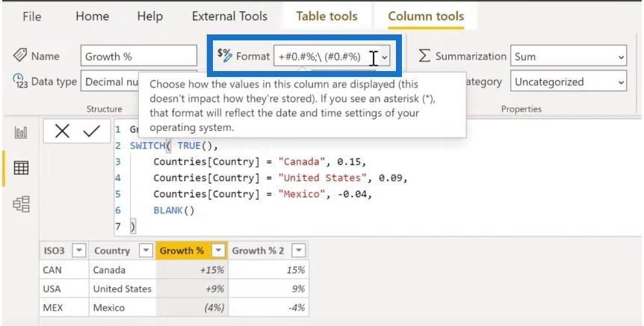Image resolution: width=644 pixels, height=326 pixels.
Task: Click the 9% cell in Growth % 2
Action: pyautogui.click(x=269, y=289)
